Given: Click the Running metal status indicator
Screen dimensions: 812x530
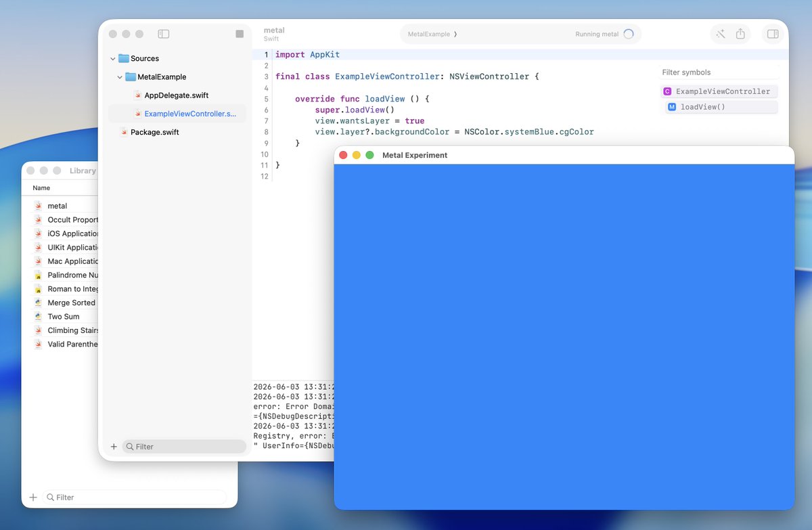Looking at the screenshot, I should click(x=604, y=34).
